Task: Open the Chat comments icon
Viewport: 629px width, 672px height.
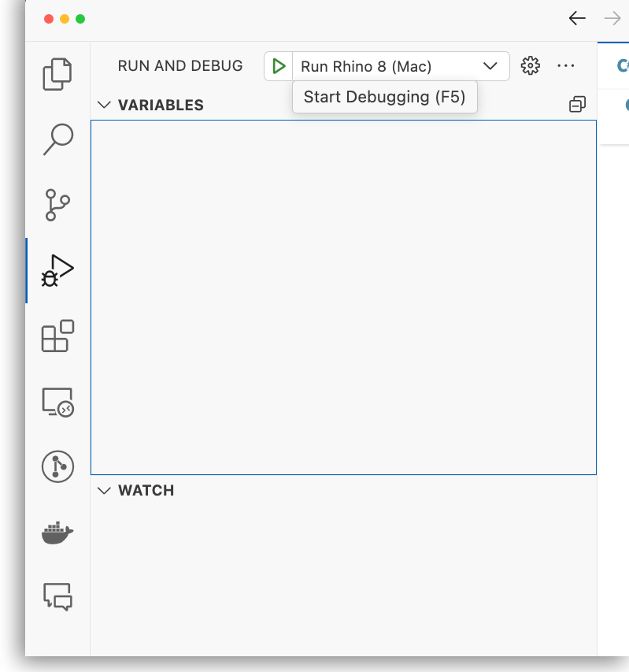Action: point(57,596)
